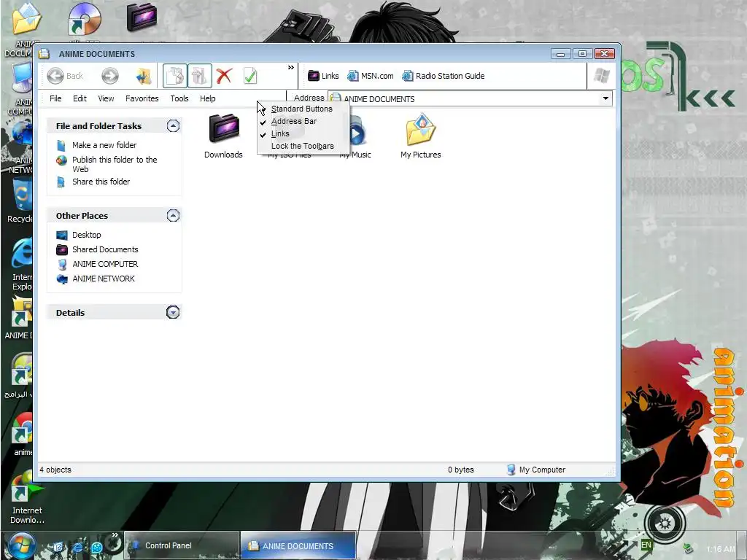Collapse the Other Places panel
The image size is (747, 560).
(x=173, y=216)
